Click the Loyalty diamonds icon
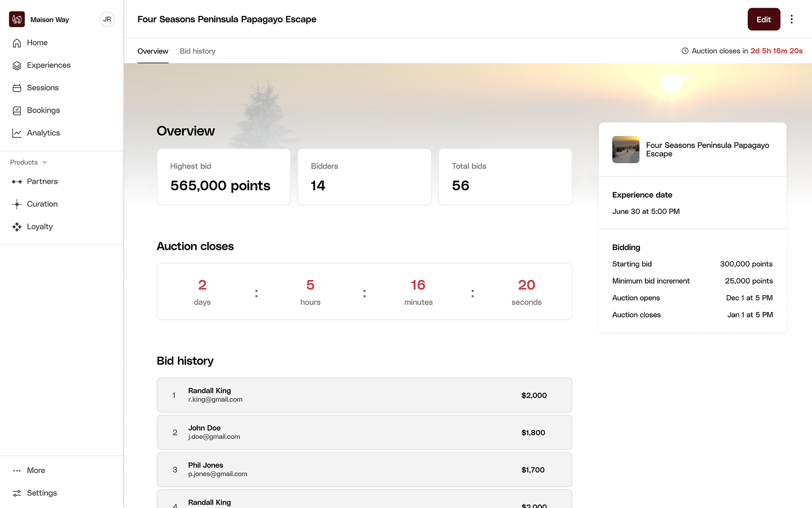Viewport: 812px width, 508px height. [17, 226]
